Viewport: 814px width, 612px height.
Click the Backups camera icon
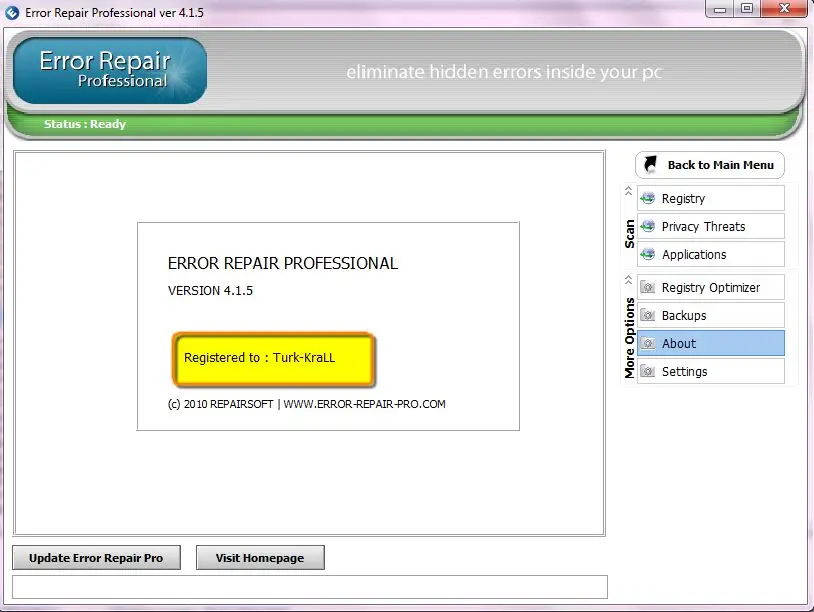click(647, 315)
